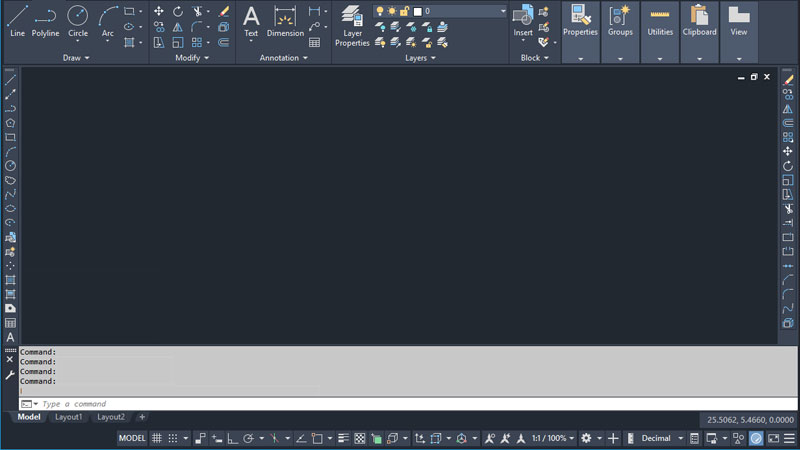Click the Rotate icon in Modify panel
The height and width of the screenshot is (450, 800).
[177, 12]
